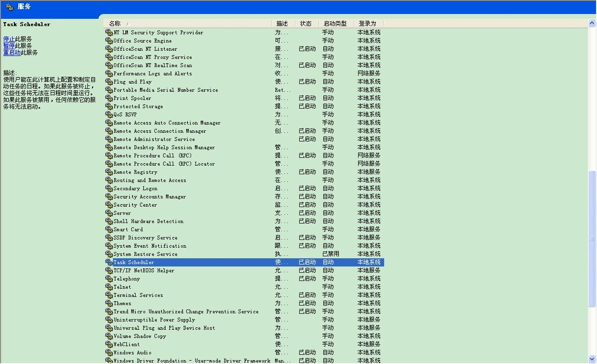Click the Services icon in title bar
Viewport: 597px width, 364px height.
9,7
